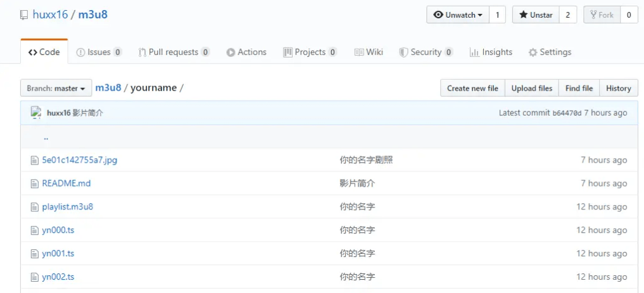
Task: Open the README.md file
Action: click(x=66, y=184)
